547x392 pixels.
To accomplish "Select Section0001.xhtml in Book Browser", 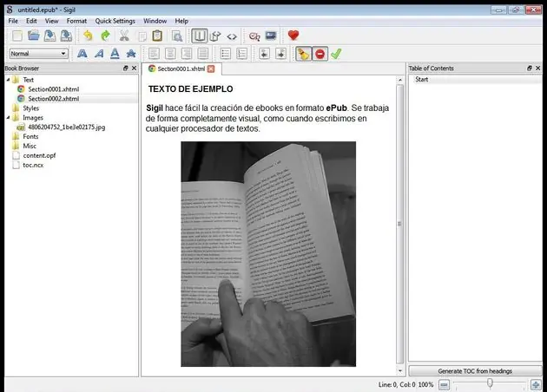I will coord(53,89).
